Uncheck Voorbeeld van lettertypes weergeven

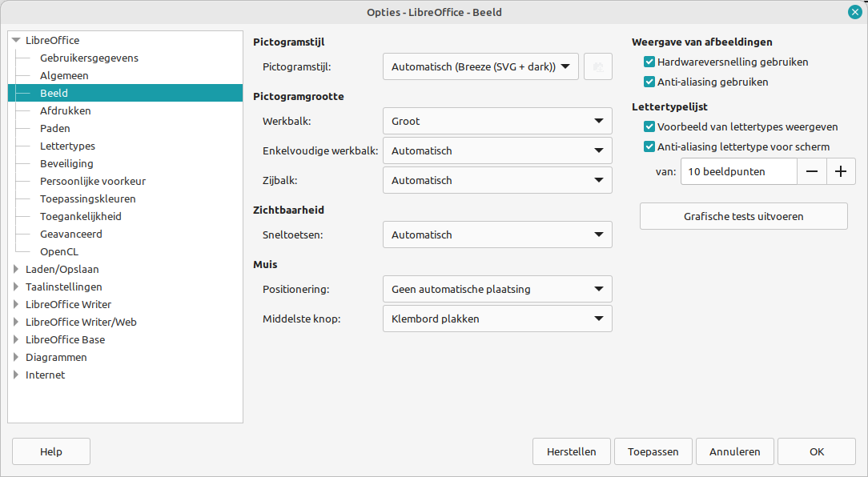pos(648,127)
